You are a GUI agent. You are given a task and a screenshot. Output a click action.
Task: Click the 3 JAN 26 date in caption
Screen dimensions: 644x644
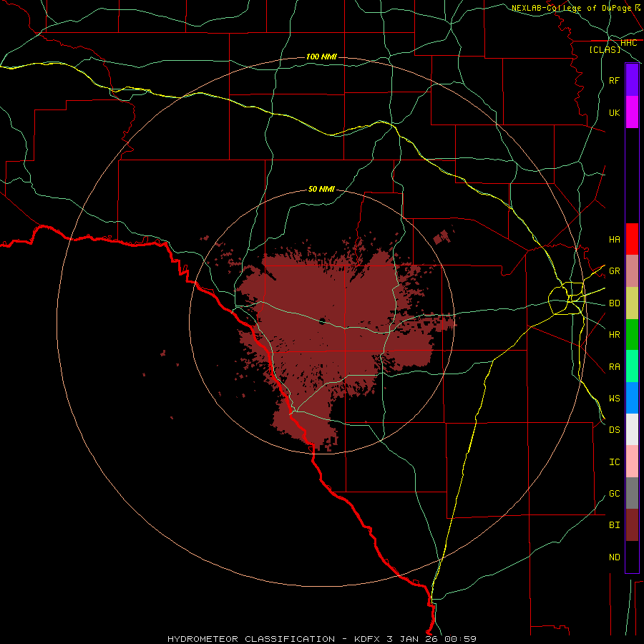pyautogui.click(x=413, y=639)
